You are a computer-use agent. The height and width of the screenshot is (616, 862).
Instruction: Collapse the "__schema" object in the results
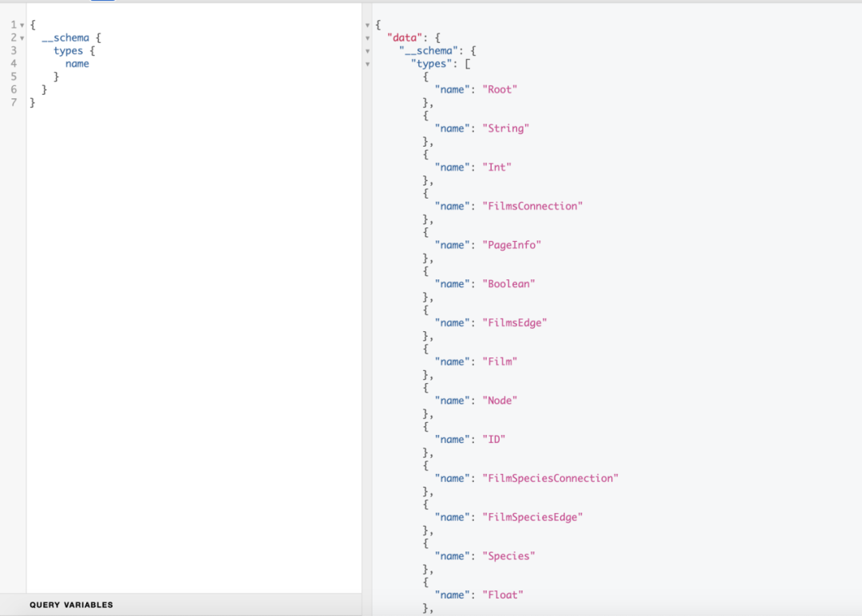pyautogui.click(x=367, y=50)
